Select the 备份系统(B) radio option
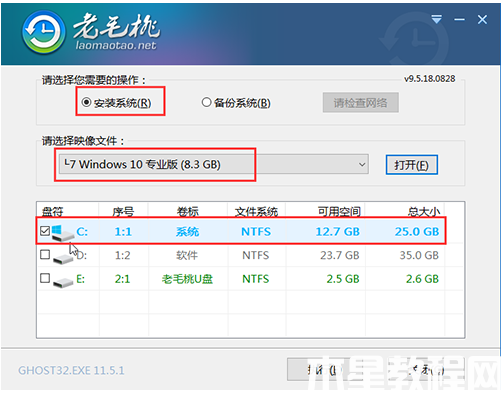 point(236,103)
